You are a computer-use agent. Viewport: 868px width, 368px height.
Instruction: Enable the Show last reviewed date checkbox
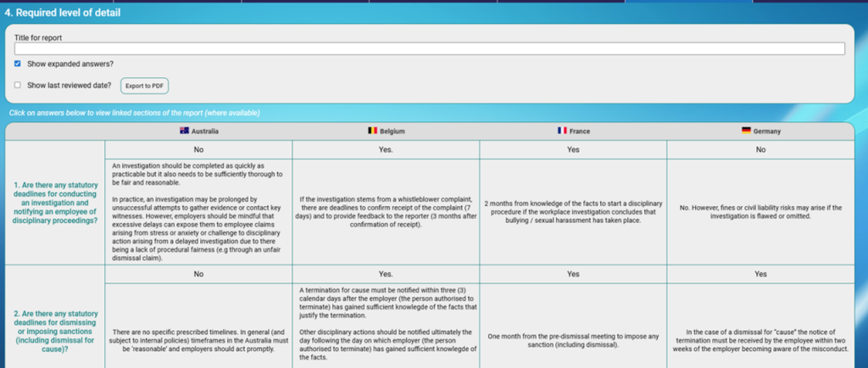(x=18, y=85)
